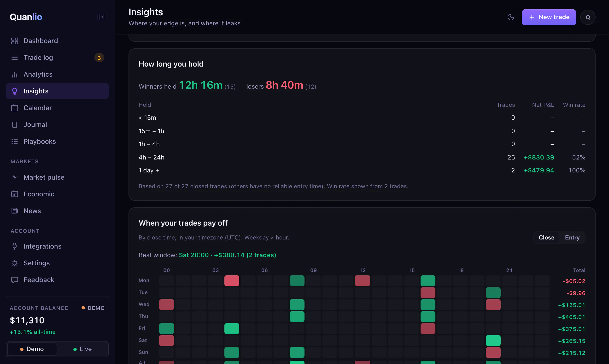Collapse the sidebar panel icon
The height and width of the screenshot is (364, 609).
click(101, 17)
